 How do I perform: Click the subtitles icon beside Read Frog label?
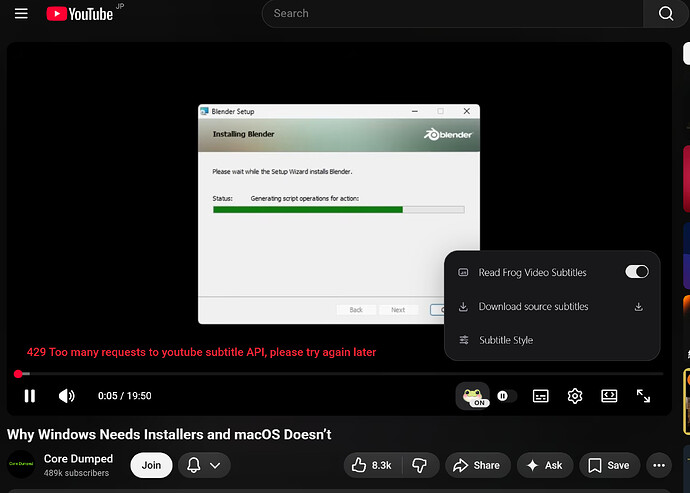coord(463,272)
